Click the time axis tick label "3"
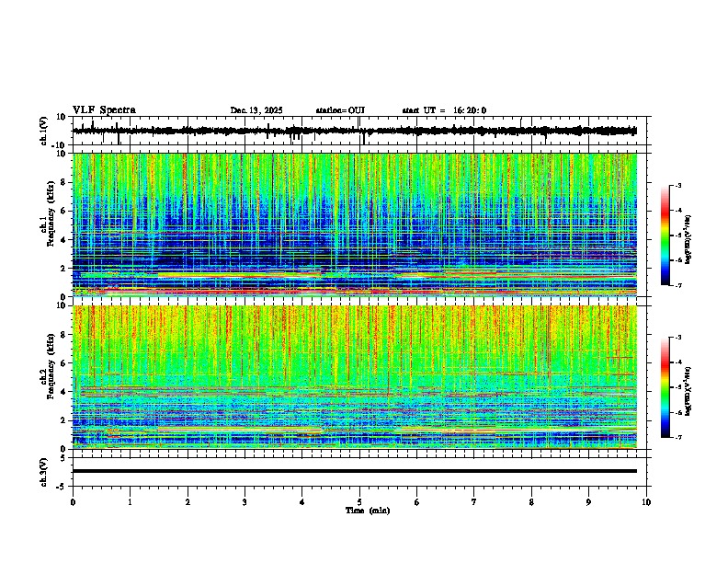The image size is (728, 563). pyautogui.click(x=245, y=502)
